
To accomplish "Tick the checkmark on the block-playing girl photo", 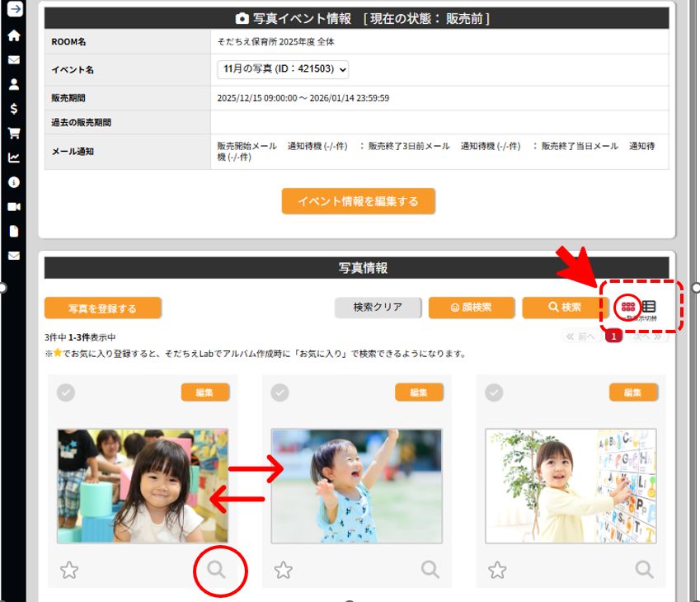I will (66, 393).
